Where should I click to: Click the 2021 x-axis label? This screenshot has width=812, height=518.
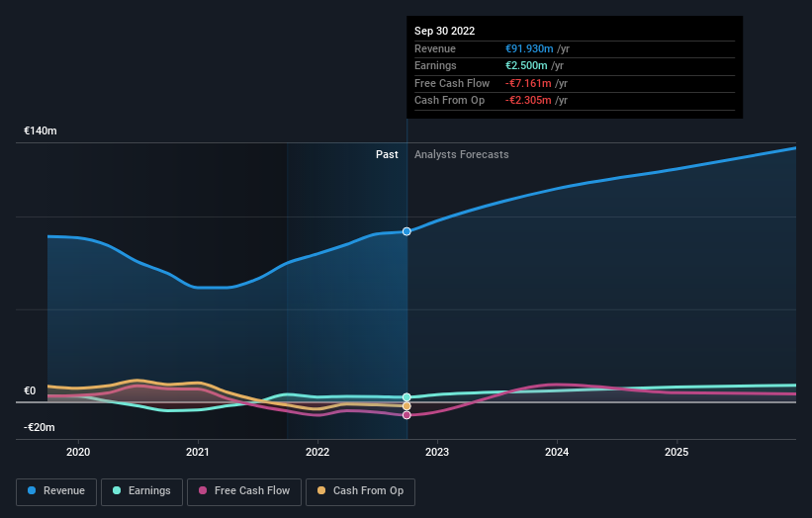pos(198,453)
